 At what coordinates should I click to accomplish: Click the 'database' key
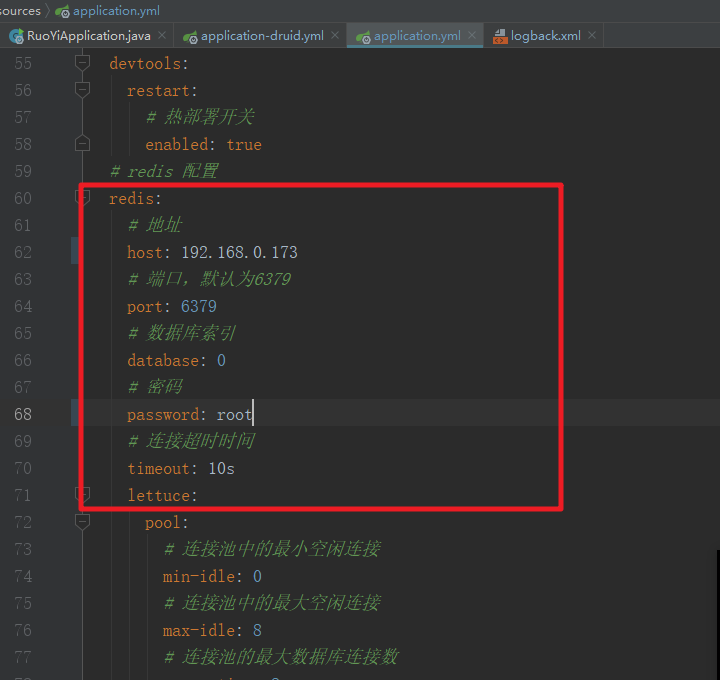[x=163, y=361]
